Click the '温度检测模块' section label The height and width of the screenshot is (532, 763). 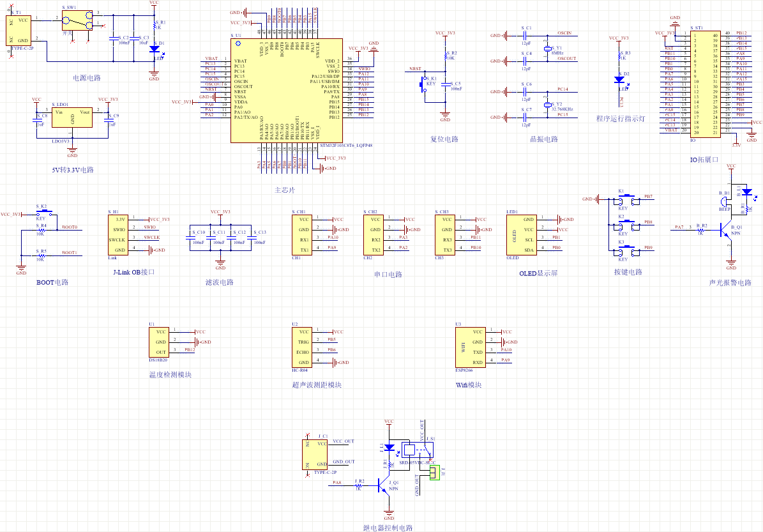coord(170,375)
